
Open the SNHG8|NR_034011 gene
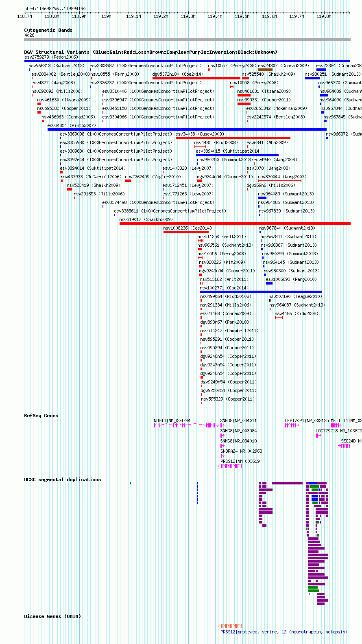coord(238,421)
